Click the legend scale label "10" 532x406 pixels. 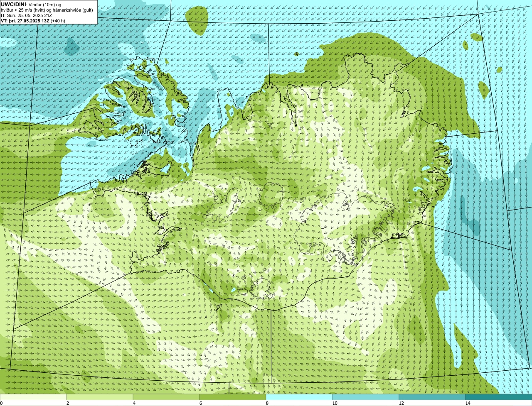coord(335,403)
